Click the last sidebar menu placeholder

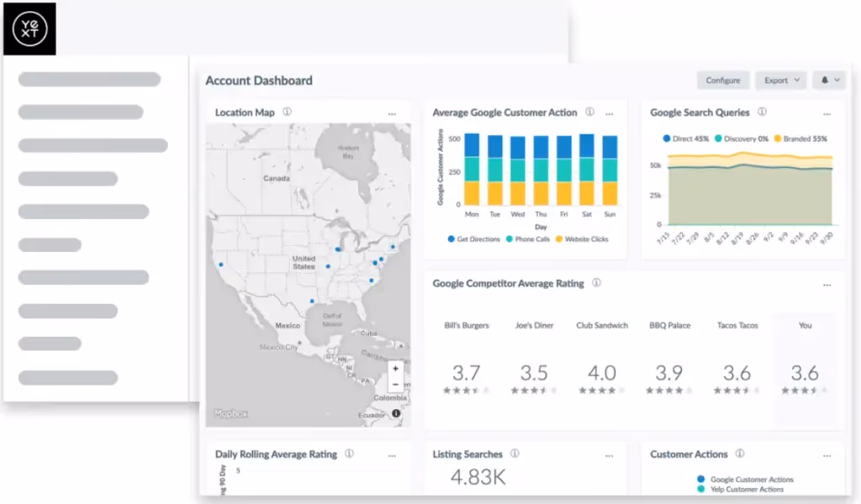tap(68, 377)
